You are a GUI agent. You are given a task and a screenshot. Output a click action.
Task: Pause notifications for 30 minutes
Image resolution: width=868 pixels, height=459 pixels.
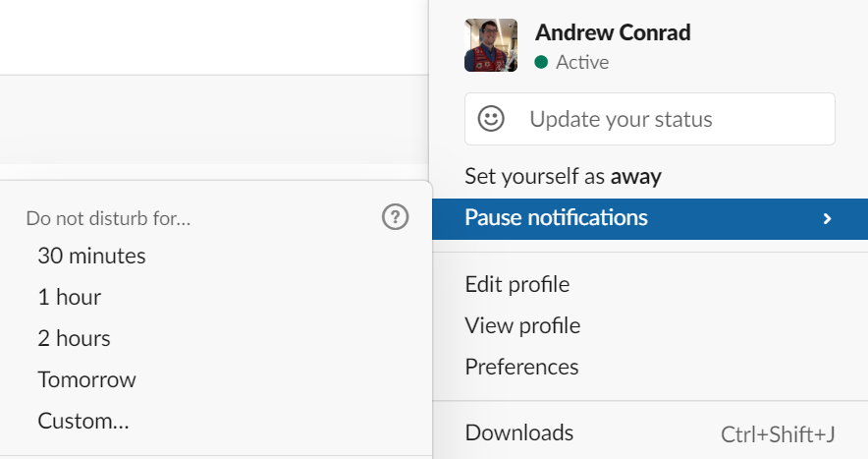[91, 256]
